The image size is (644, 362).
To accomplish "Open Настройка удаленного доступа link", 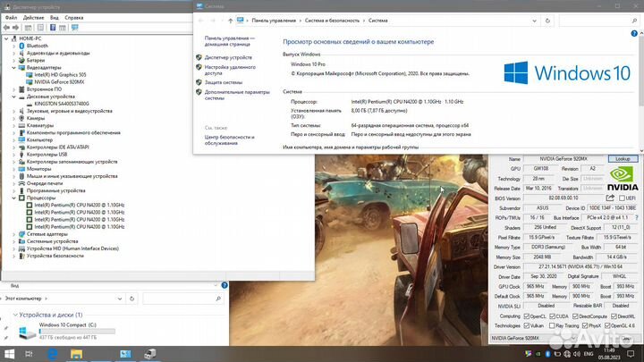I will point(230,71).
